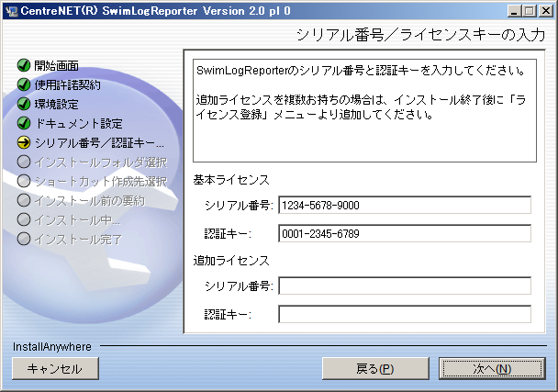Click the gray circle beside インストール前の要約
The height and width of the screenshot is (392, 558).
point(24,200)
